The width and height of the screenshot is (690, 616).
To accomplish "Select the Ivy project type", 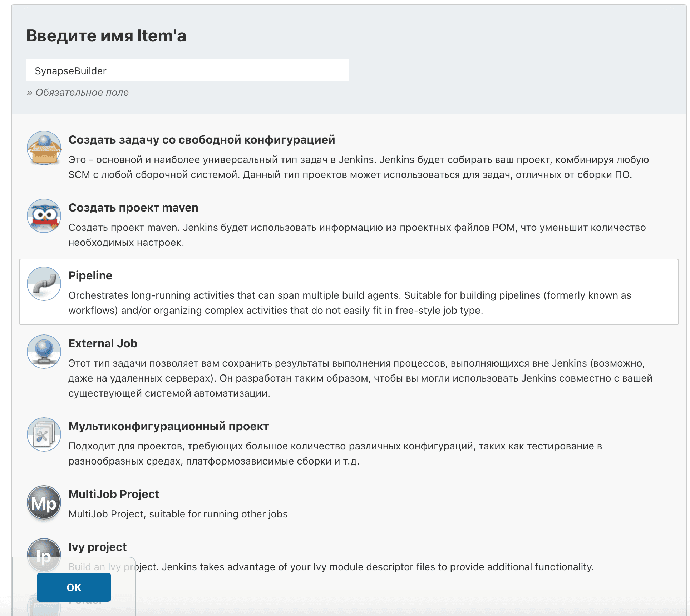I will pyautogui.click(x=97, y=547).
